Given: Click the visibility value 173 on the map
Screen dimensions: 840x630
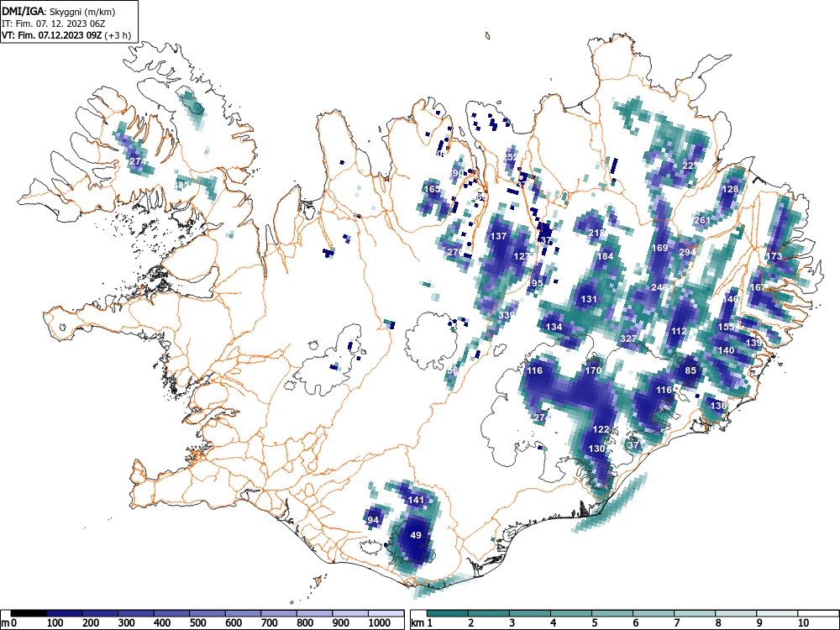Looking at the screenshot, I should [774, 256].
